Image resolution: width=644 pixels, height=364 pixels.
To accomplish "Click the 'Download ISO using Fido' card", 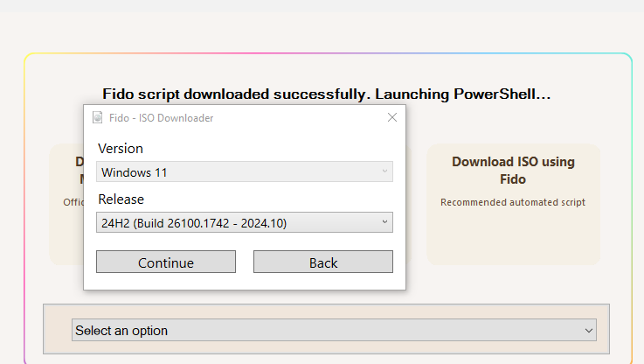I will click(x=513, y=205).
